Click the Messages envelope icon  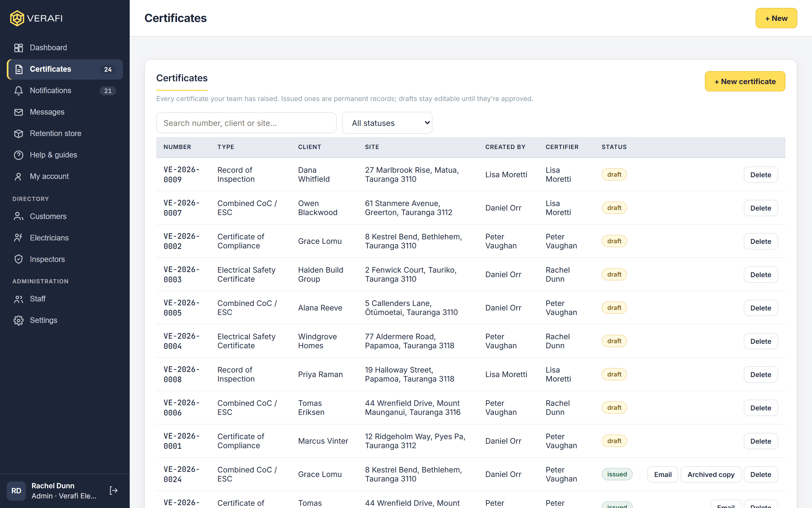click(18, 112)
